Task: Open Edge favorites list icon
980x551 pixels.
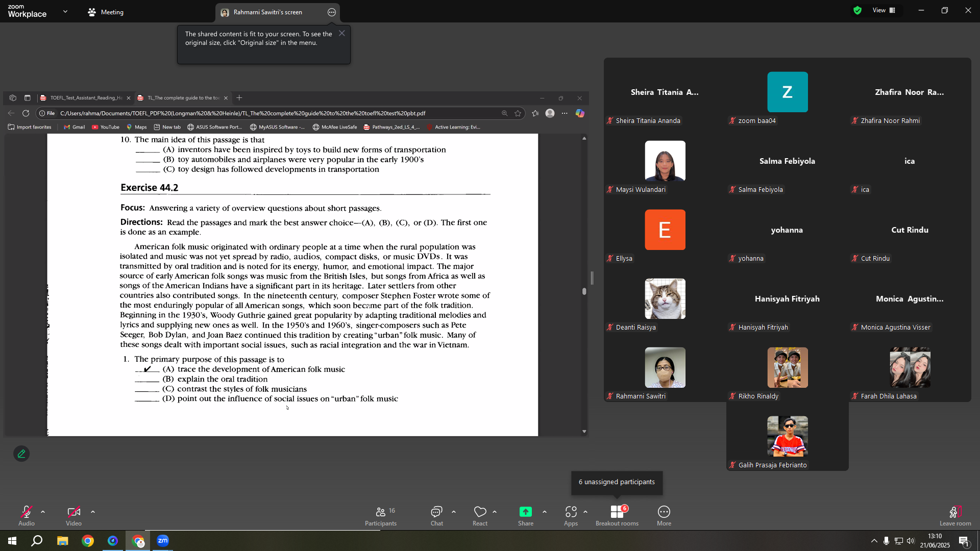Action: 535,113
